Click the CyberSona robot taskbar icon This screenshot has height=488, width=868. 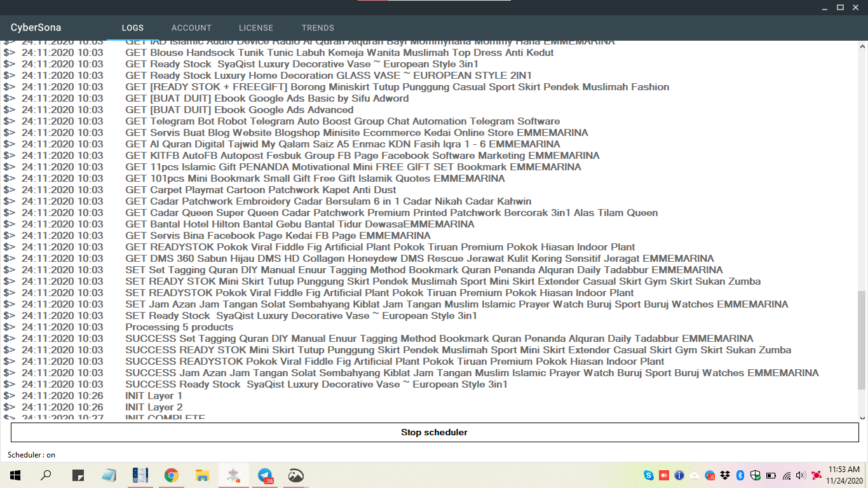click(234, 475)
